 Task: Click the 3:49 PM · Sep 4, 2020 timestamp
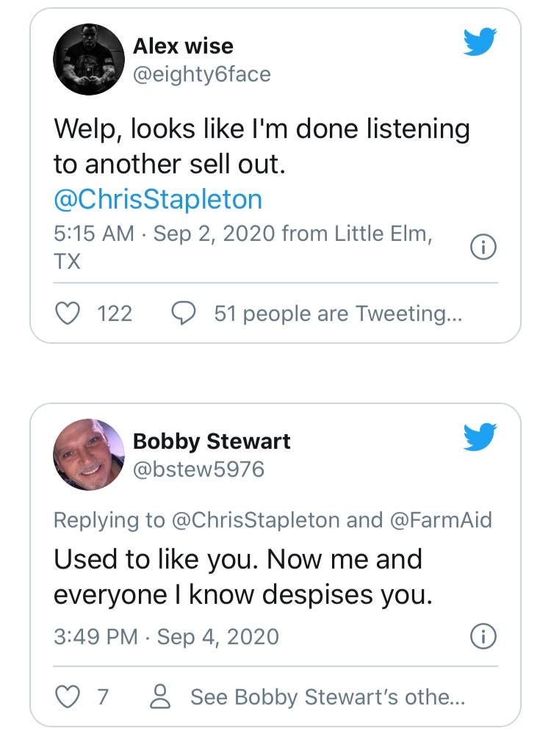click(x=167, y=636)
